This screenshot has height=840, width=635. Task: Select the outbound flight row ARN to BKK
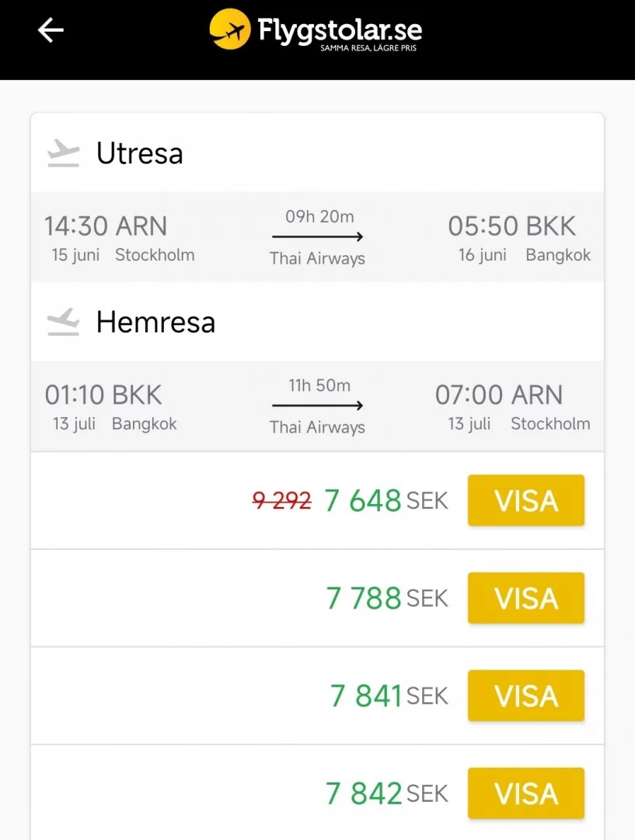[317, 236]
